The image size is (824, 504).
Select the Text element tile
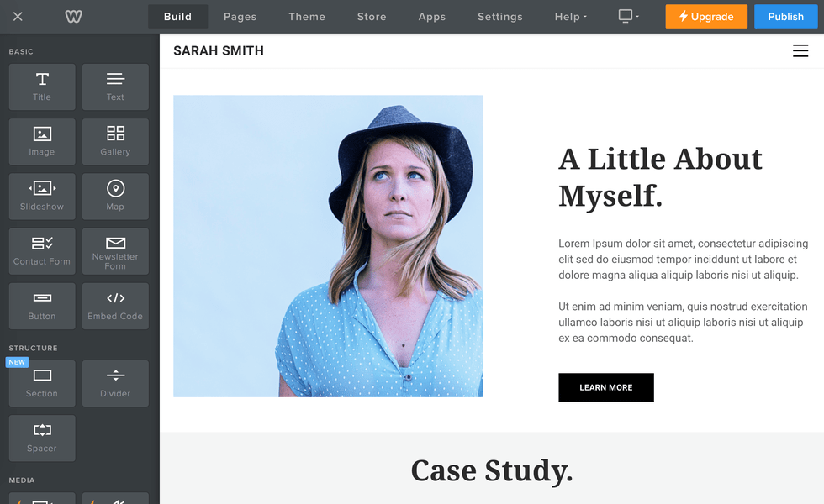pyautogui.click(x=115, y=87)
